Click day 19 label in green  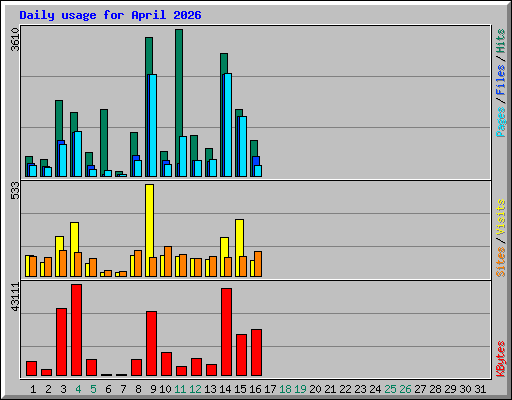tap(300, 389)
